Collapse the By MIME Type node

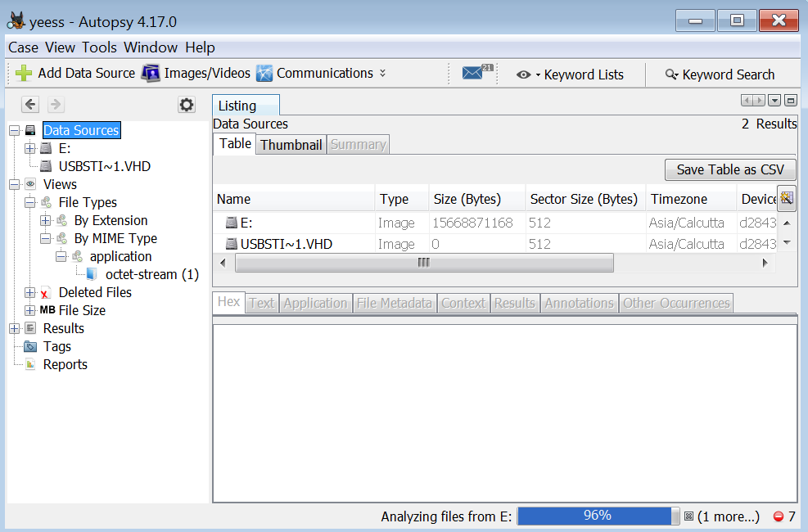coord(45,238)
